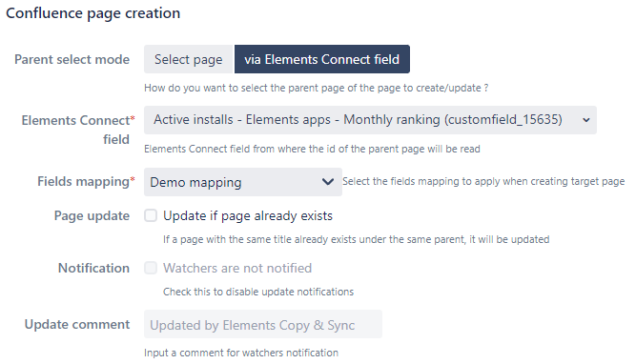This screenshot has height=364, width=636.
Task: Click the Update comment input field
Action: tap(263, 324)
